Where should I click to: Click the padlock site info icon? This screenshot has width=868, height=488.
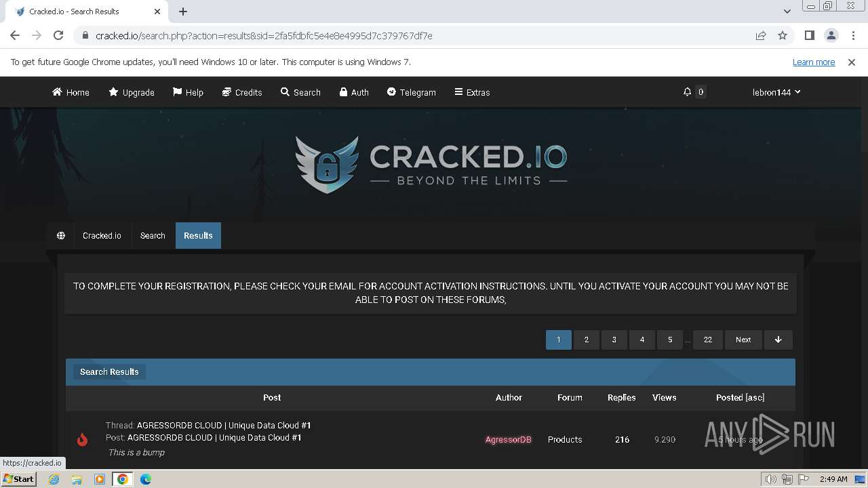pos(85,36)
